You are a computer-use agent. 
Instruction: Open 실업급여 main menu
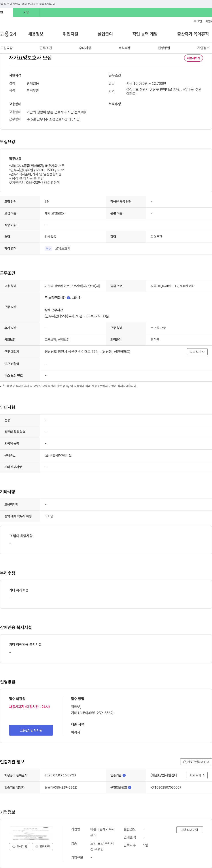point(105,34)
